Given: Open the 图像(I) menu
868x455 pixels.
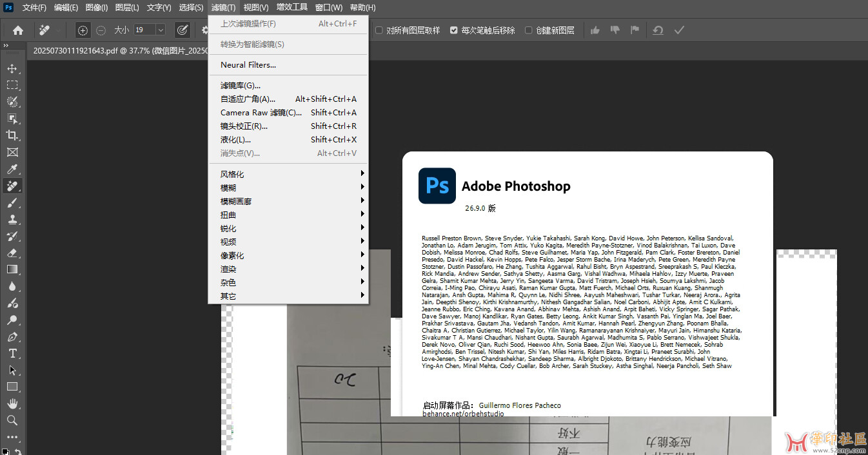Looking at the screenshot, I should [x=96, y=8].
